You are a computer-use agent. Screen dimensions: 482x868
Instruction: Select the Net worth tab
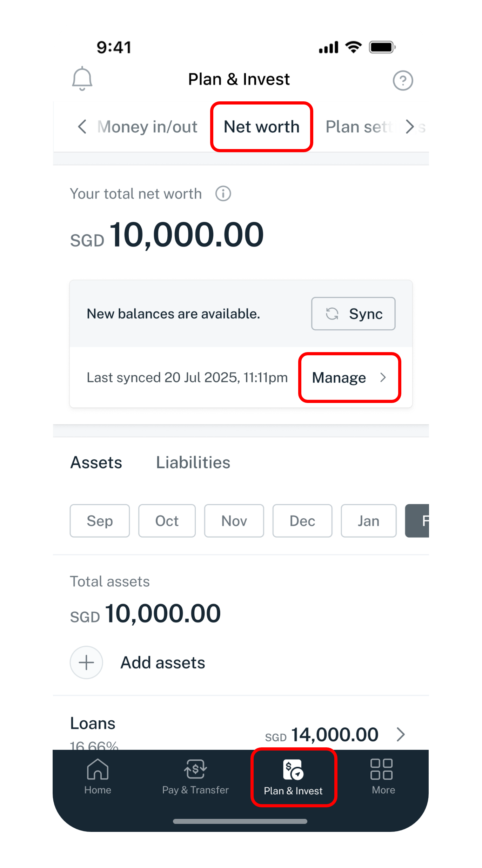[262, 127]
